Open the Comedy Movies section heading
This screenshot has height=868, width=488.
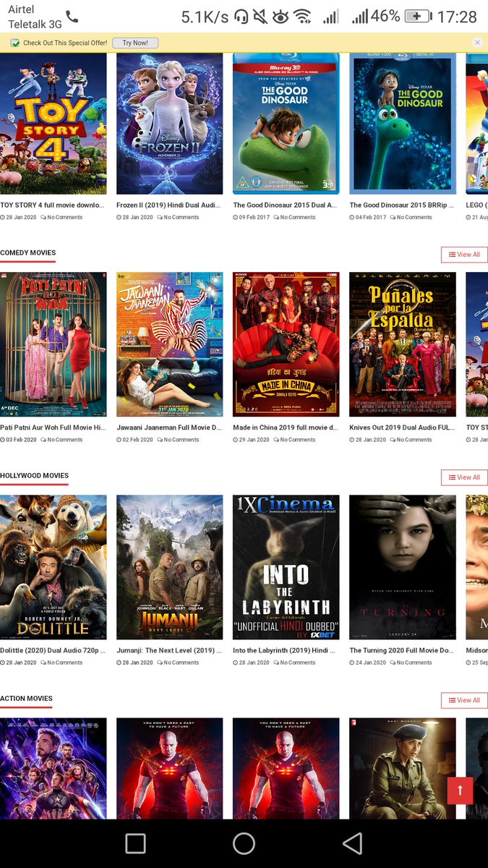point(27,253)
